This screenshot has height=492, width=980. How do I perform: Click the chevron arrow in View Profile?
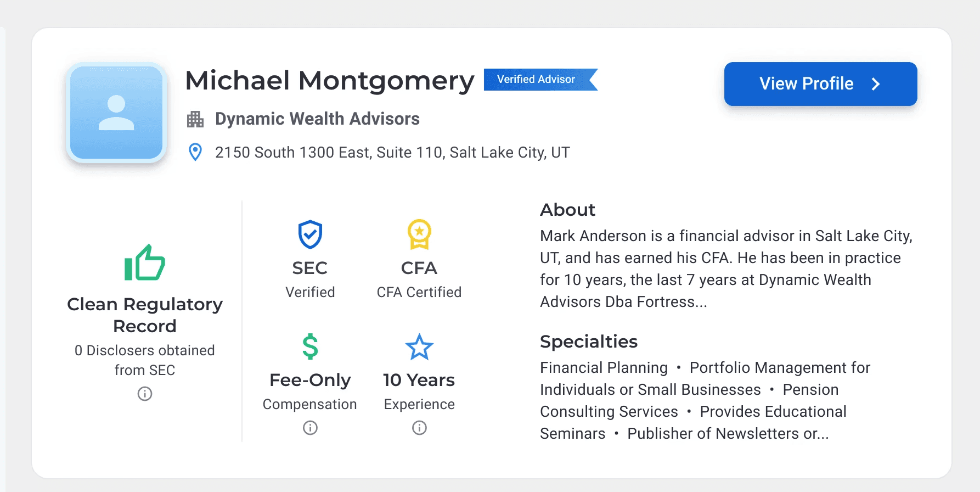coord(876,84)
